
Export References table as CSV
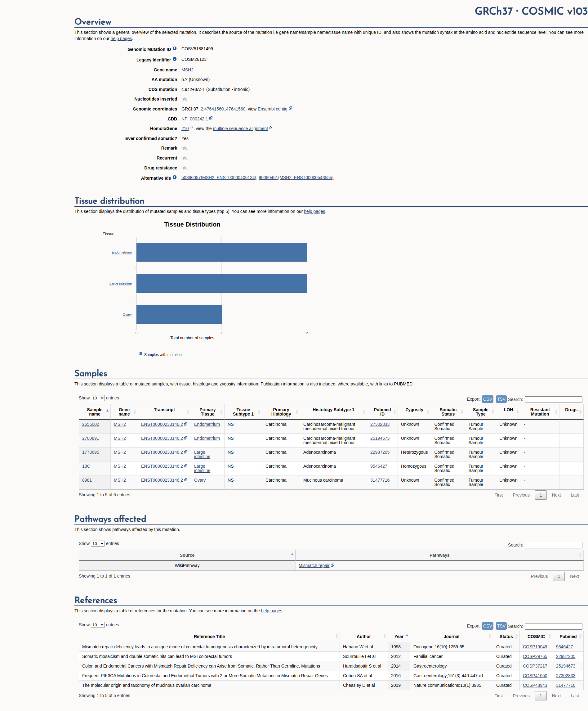coord(488,626)
